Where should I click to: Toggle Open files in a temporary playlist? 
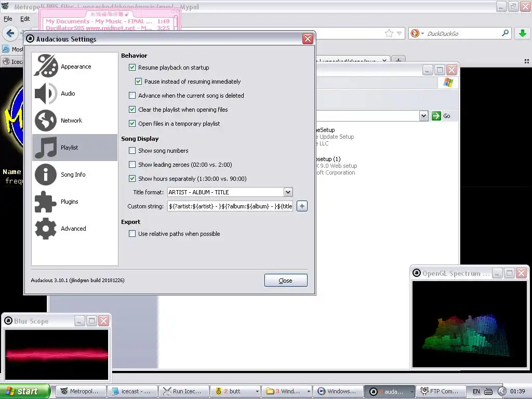tap(132, 124)
